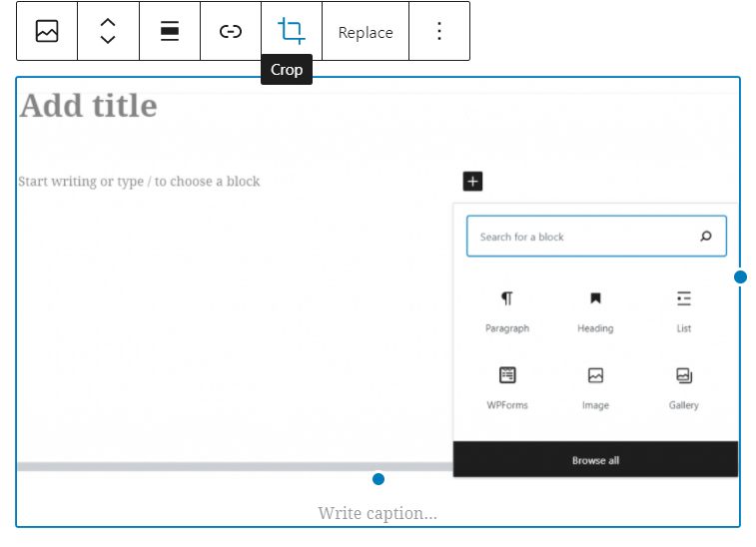Click the magnifier search icon
The image size is (756, 547).
tap(706, 237)
